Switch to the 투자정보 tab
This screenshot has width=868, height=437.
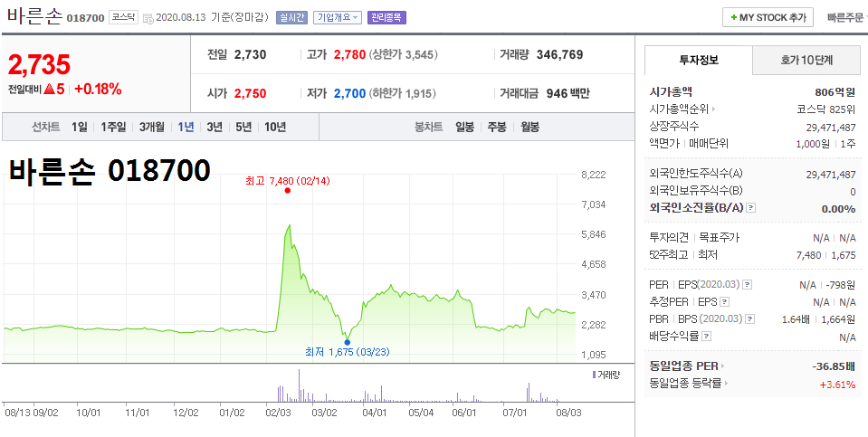[x=699, y=61]
